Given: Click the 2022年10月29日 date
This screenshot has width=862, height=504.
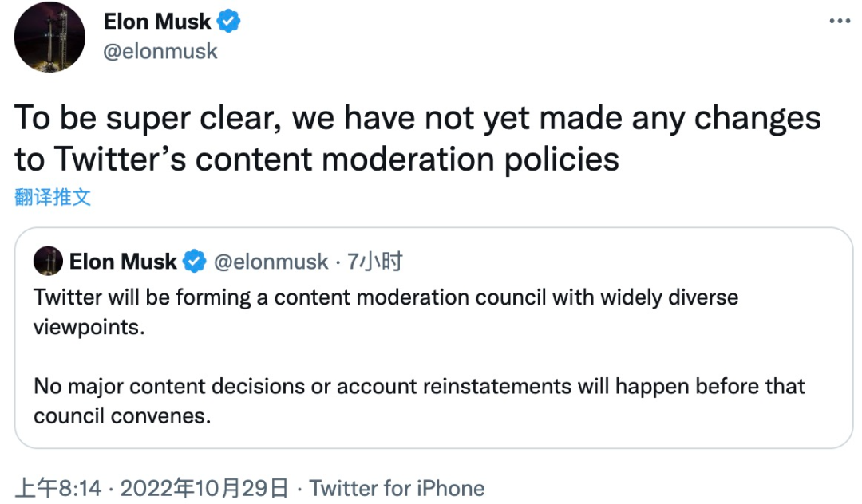Looking at the screenshot, I should (204, 488).
